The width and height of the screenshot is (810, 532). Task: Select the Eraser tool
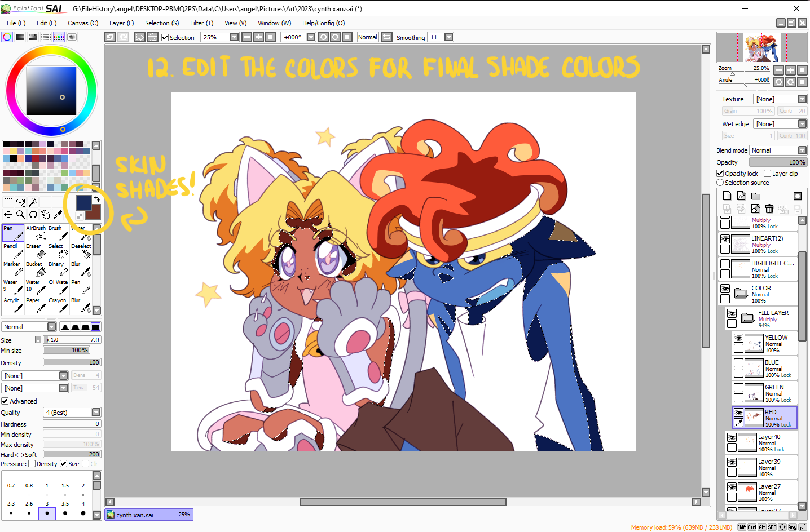(36, 251)
